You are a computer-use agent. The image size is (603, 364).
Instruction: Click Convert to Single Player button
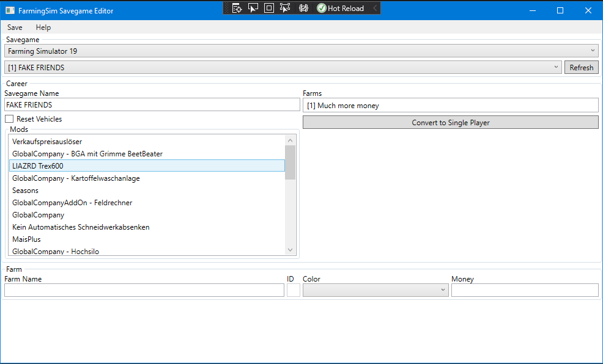coord(450,123)
